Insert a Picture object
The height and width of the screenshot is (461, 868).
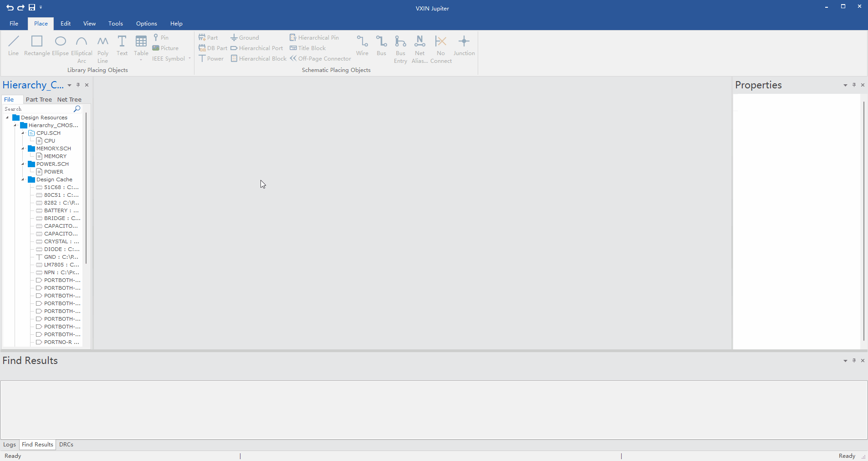click(x=165, y=48)
